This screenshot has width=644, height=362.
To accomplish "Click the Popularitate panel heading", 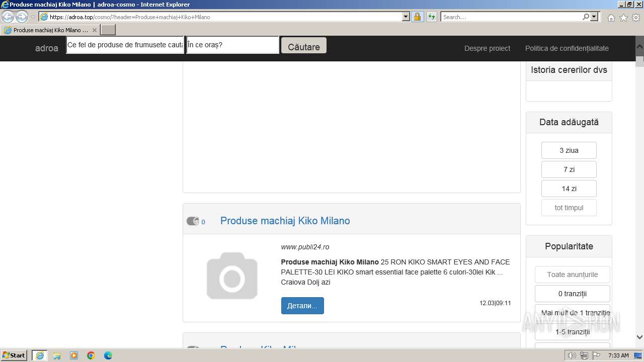I will click(569, 246).
